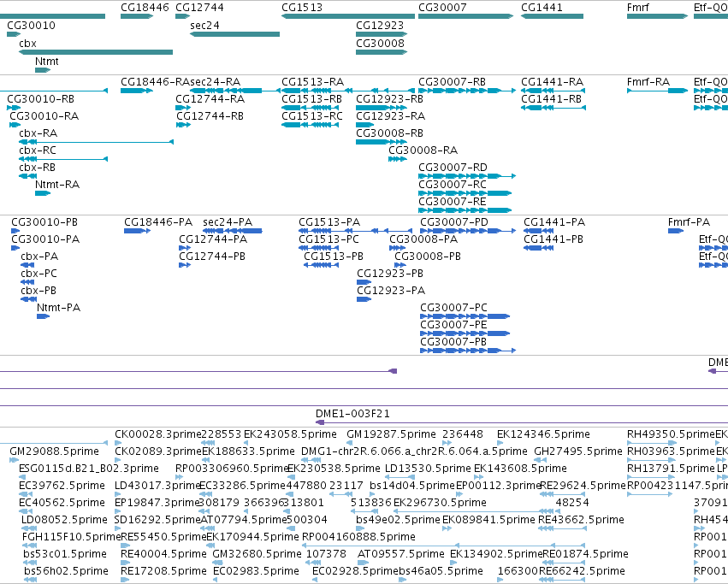The image size is (728, 584).
Task: Select protein label Ntmt-PA
Action: click(58, 309)
